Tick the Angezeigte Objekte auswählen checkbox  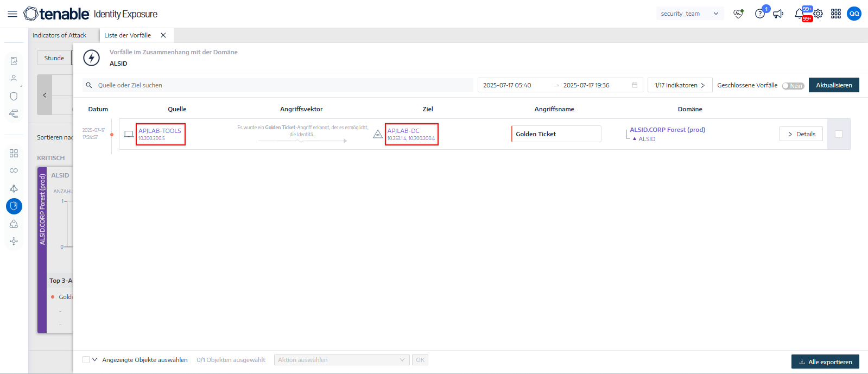click(x=86, y=360)
